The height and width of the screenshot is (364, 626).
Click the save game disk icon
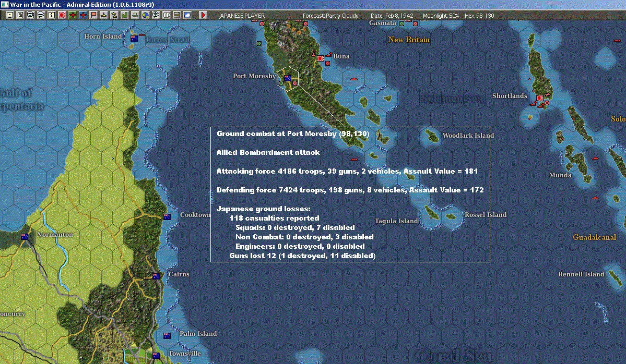10,15
